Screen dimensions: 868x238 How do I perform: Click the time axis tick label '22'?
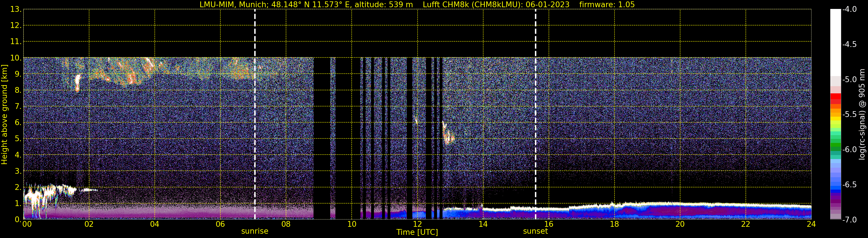(x=746, y=224)
